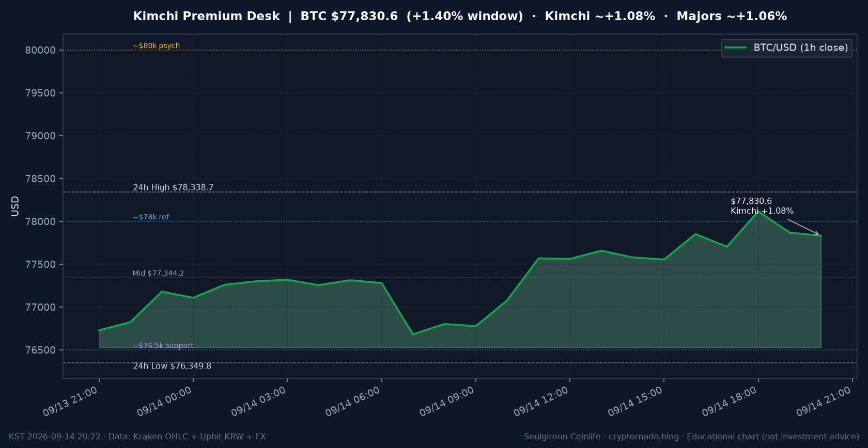The image size is (868, 448).
Task: Click the y-axis tick '76500'
Action: pos(40,350)
